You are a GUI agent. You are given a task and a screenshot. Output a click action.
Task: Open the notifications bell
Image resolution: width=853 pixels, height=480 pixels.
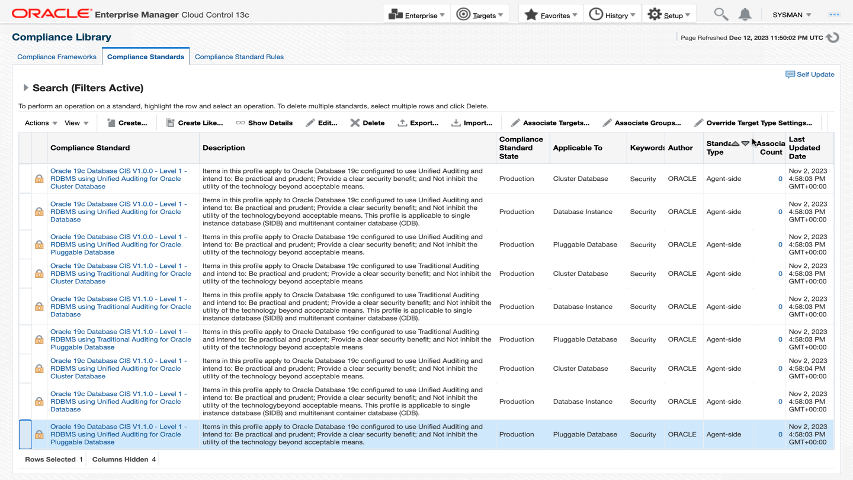click(745, 15)
